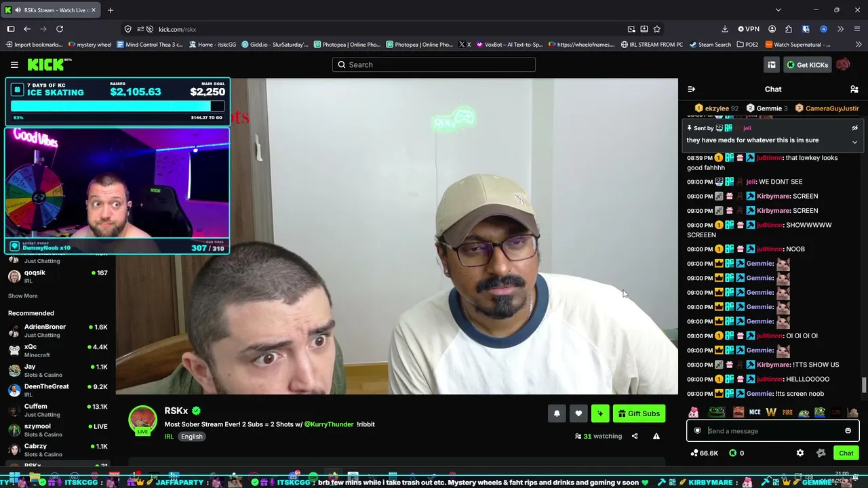Viewport: 868px width, 488px height.
Task: Open IRL STREAM FROM PC bookmark
Action: pyautogui.click(x=652, y=45)
